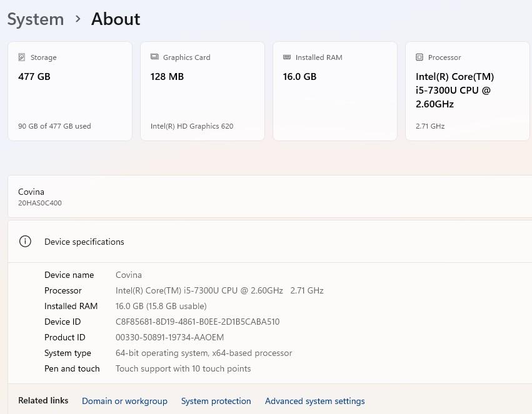Click the model number 20HAS0C400
This screenshot has height=414, width=532.
coord(39,203)
